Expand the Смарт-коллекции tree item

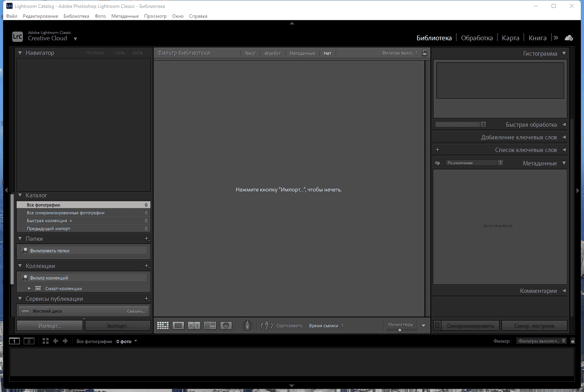(29, 289)
